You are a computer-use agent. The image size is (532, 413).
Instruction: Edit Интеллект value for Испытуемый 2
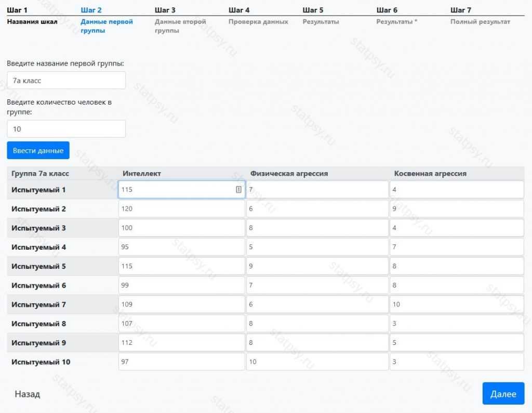181,209
